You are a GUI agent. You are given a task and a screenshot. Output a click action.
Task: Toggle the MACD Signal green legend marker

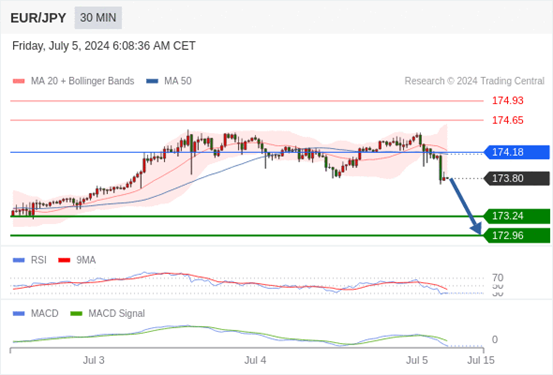pyautogui.click(x=76, y=313)
